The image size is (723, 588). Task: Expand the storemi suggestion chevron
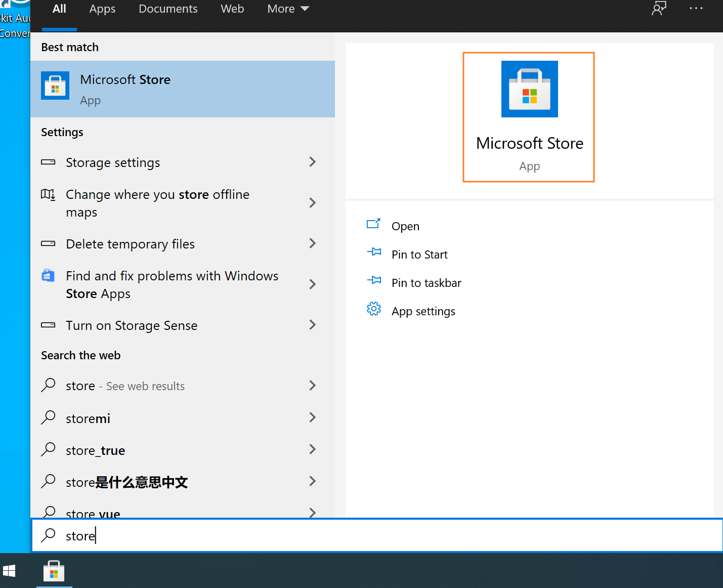point(313,417)
